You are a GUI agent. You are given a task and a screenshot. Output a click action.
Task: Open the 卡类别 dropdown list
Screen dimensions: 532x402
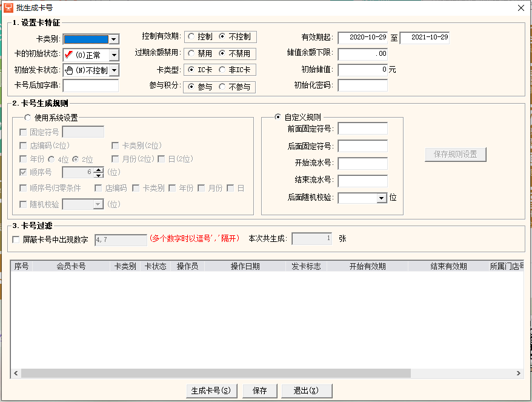click(x=114, y=39)
